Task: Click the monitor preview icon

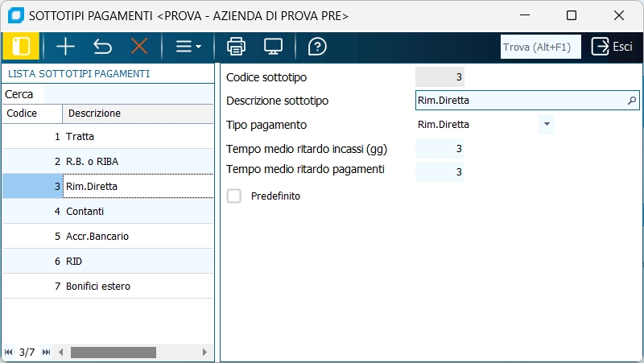Action: click(273, 47)
